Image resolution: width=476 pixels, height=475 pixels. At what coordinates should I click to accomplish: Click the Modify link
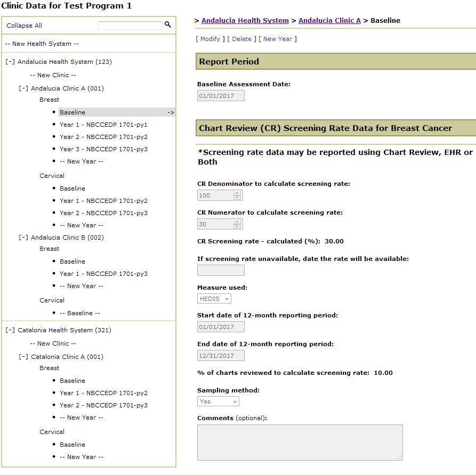pyautogui.click(x=210, y=39)
